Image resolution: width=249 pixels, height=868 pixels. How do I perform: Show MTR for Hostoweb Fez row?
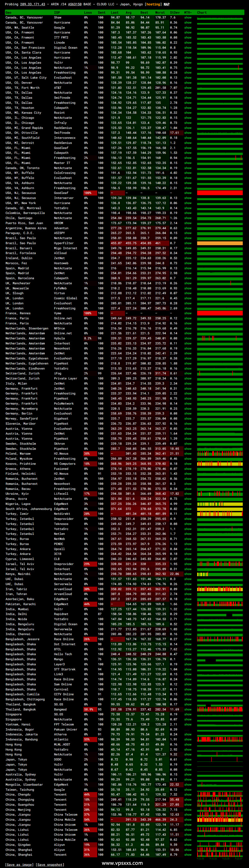click(188, 263)
